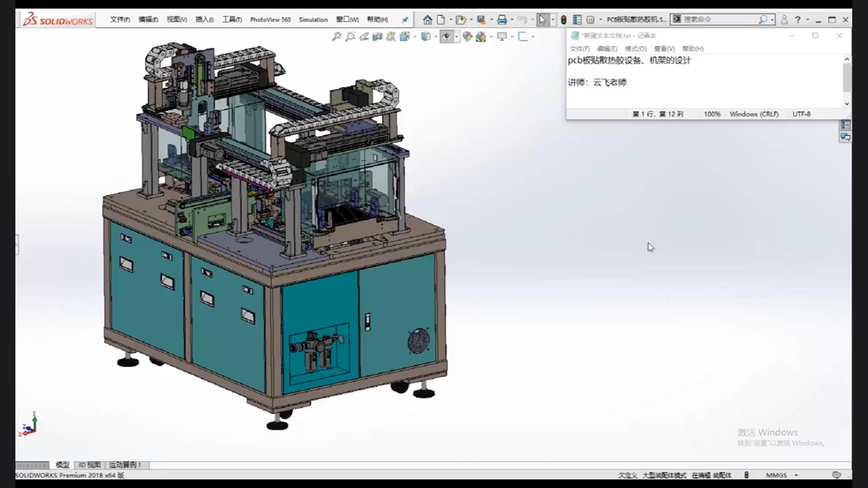Click Display Style cube icon
The width and height of the screenshot is (868, 488).
pyautogui.click(x=426, y=37)
